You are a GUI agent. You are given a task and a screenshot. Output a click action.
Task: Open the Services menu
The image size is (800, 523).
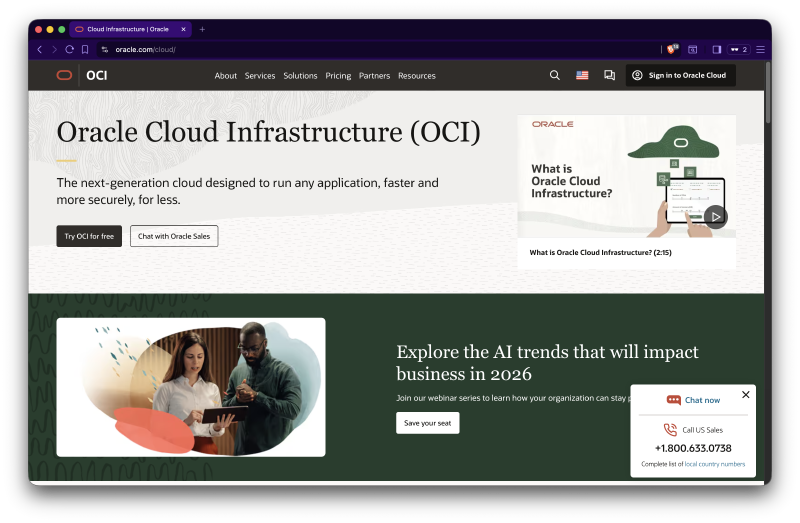coord(260,76)
